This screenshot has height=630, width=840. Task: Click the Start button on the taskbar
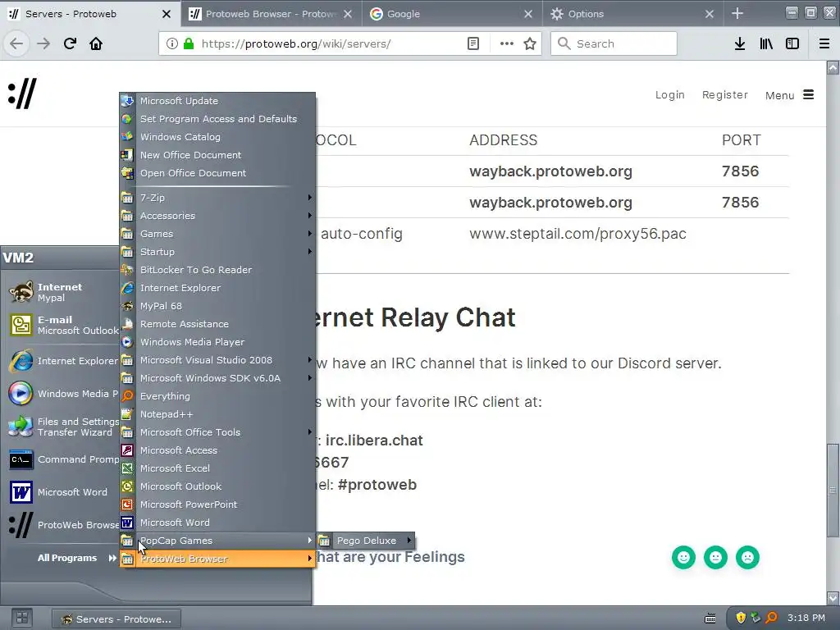coord(22,618)
